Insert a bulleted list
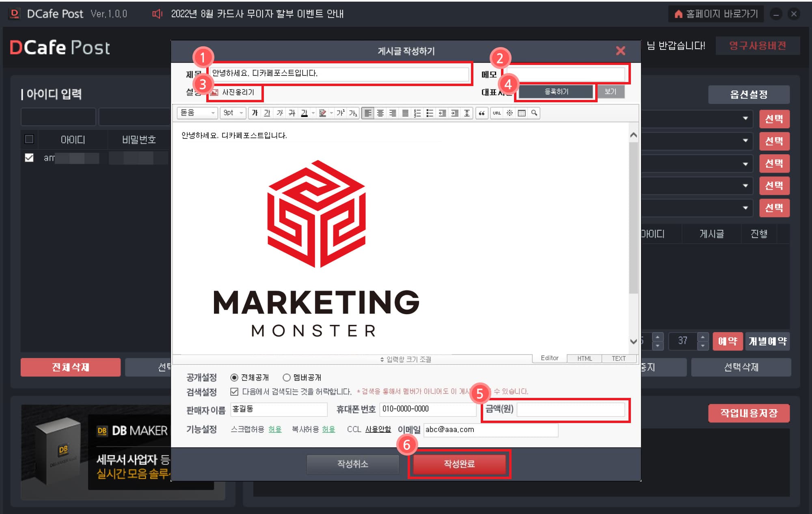The image size is (812, 514). point(430,113)
